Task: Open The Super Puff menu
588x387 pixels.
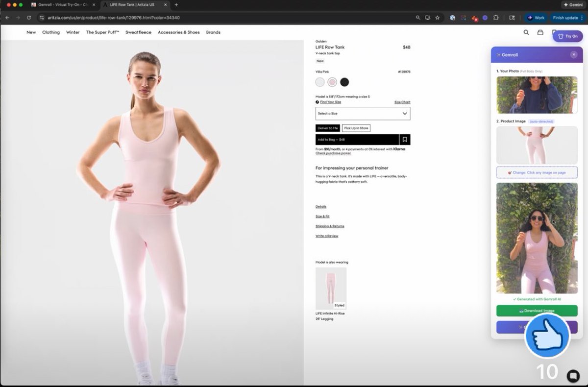Action: (x=102, y=32)
